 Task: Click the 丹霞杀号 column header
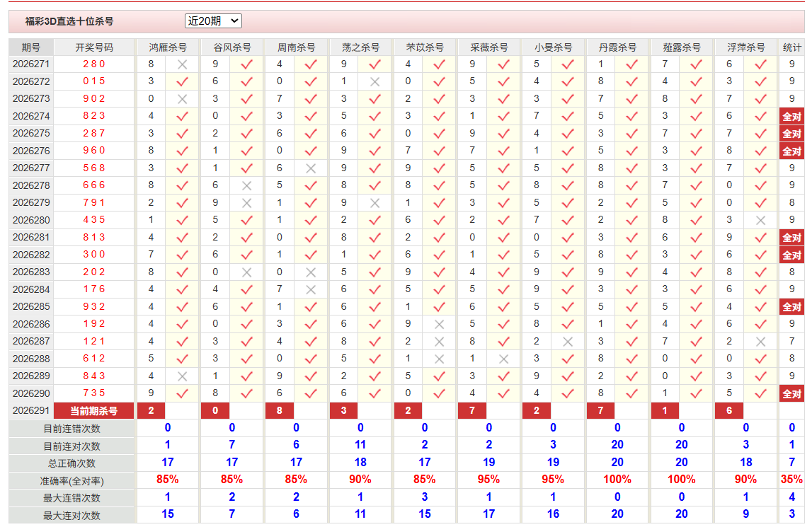coord(617,47)
